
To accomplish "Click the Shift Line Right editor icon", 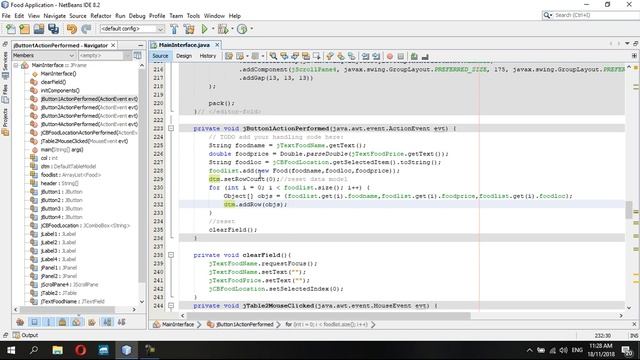I will [376, 56].
